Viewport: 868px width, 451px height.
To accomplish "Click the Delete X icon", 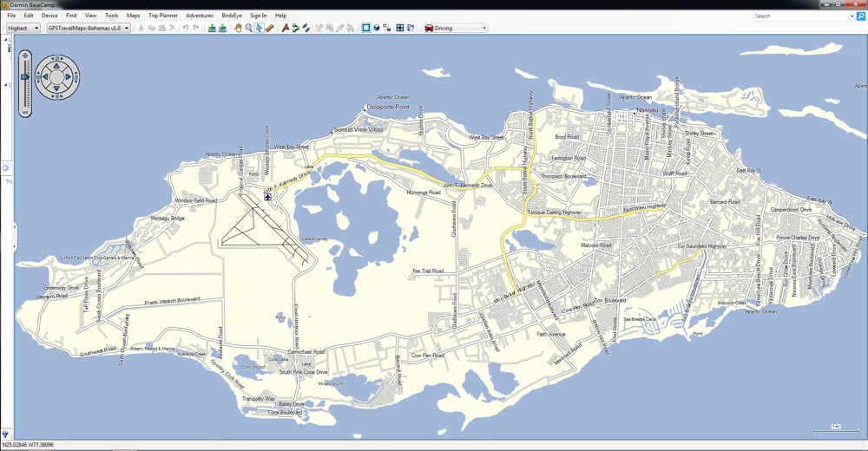I will click(x=172, y=28).
